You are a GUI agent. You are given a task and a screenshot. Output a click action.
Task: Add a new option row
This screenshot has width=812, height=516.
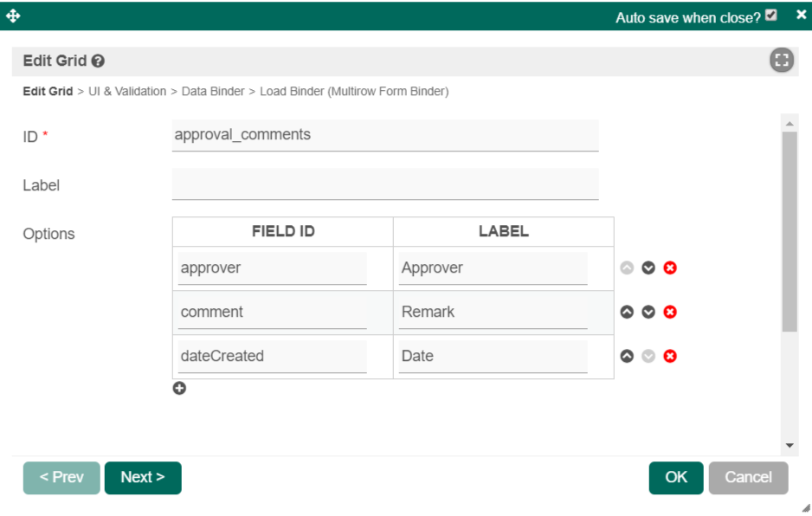tap(179, 389)
